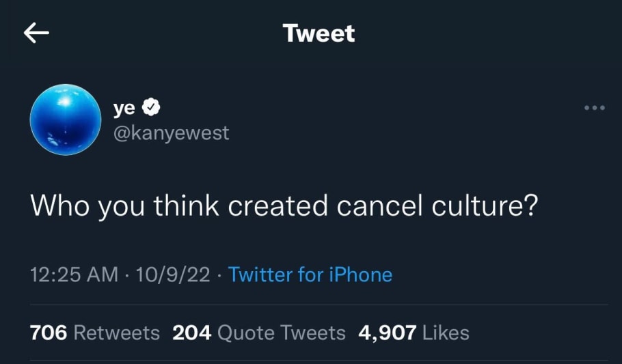The image size is (622, 364).
Task: Click the word "Who" in the tweet
Action: (x=59, y=206)
